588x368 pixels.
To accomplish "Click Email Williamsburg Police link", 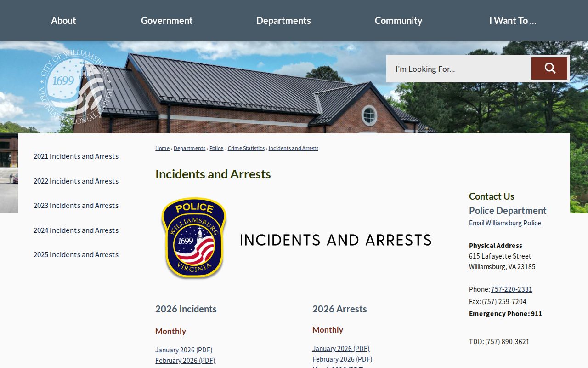I will click(505, 223).
